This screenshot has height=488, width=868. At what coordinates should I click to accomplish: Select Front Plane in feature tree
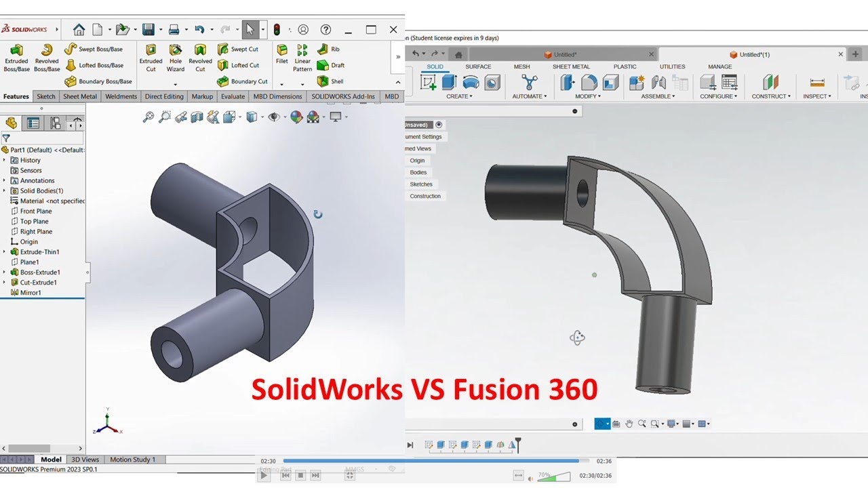coord(36,211)
